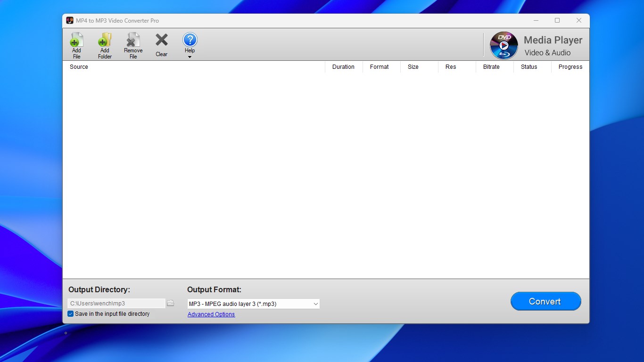Uncheck Save in the input file directory
The width and height of the screenshot is (644, 362).
click(x=71, y=314)
